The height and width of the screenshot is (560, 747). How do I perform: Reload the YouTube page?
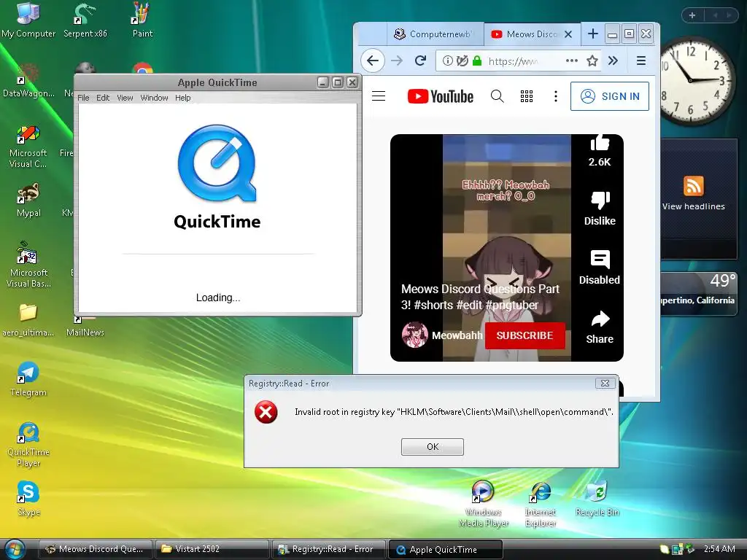(420, 61)
